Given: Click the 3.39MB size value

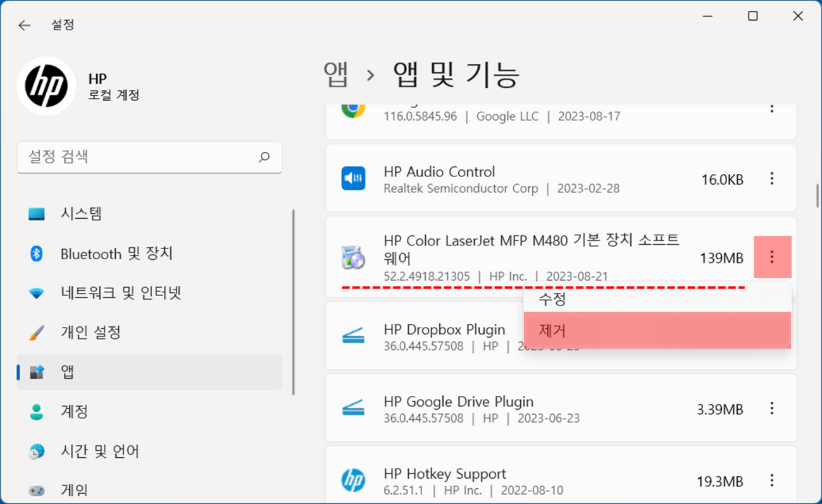Looking at the screenshot, I should point(720,410).
